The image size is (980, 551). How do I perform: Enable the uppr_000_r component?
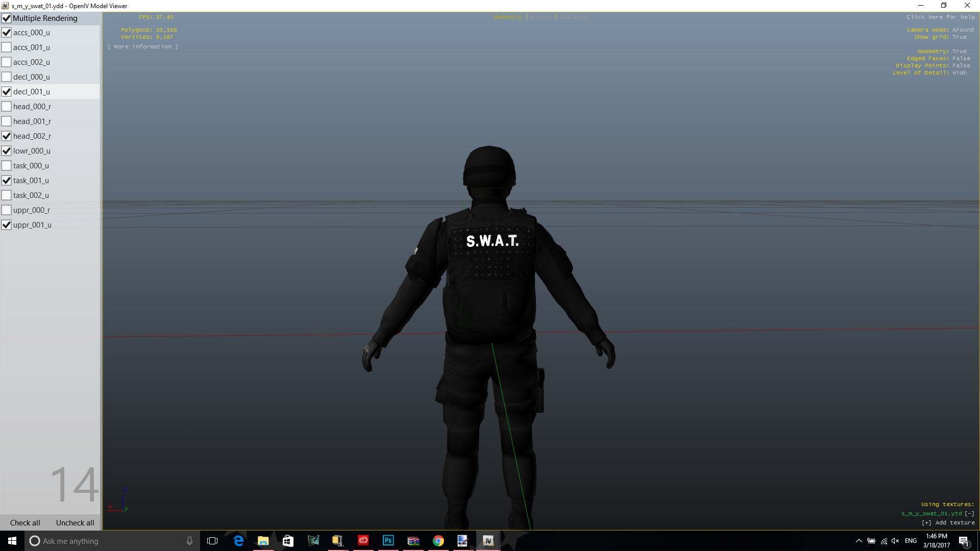coord(7,210)
